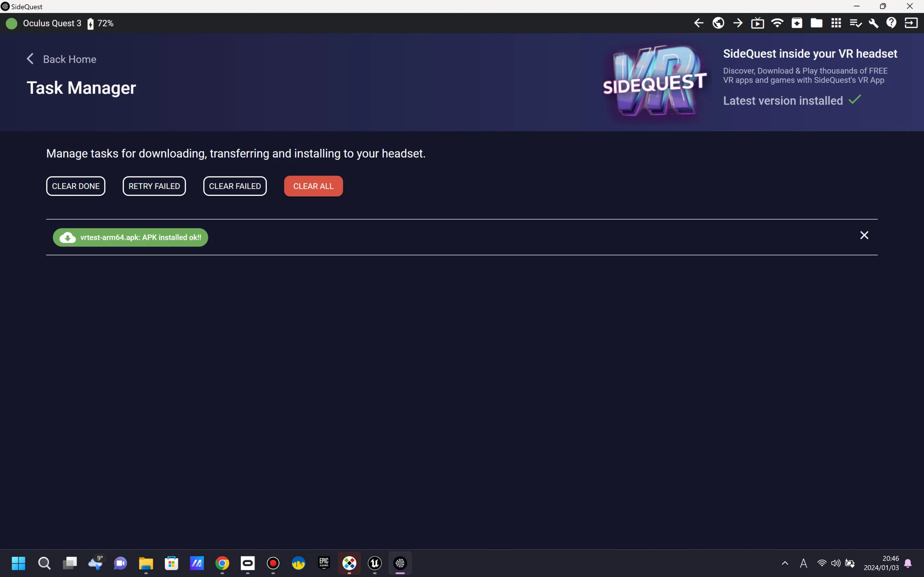Click the question mark help icon
The image size is (924, 577).
[x=892, y=23]
